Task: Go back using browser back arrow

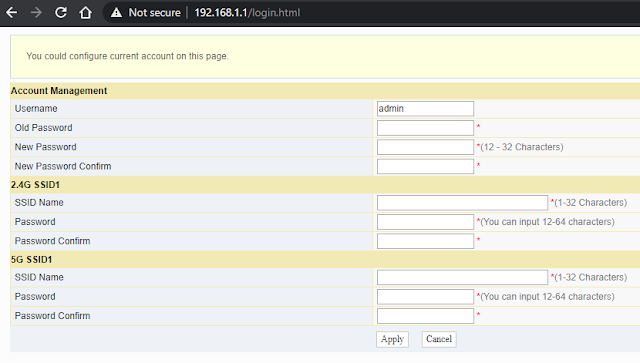Action: tap(11, 13)
